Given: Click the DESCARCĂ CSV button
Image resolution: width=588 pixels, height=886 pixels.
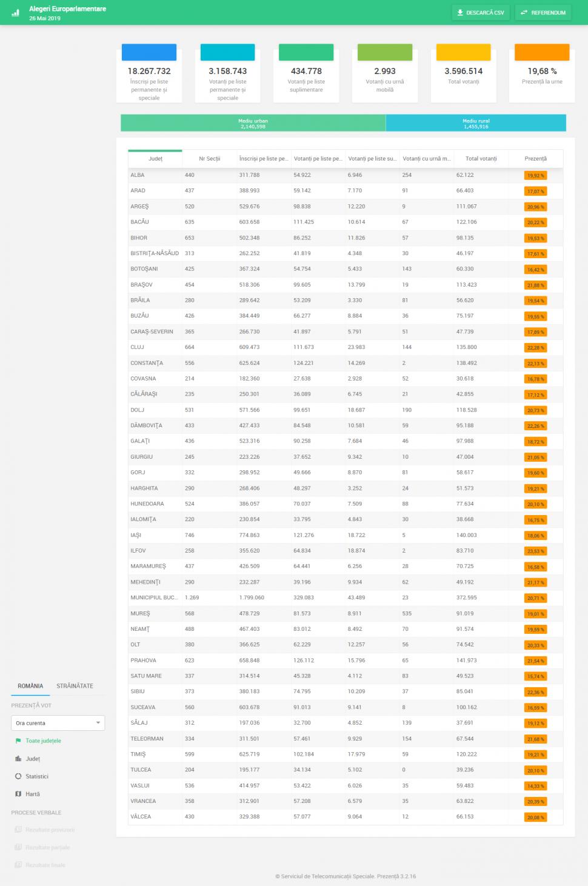Looking at the screenshot, I should [x=481, y=12].
